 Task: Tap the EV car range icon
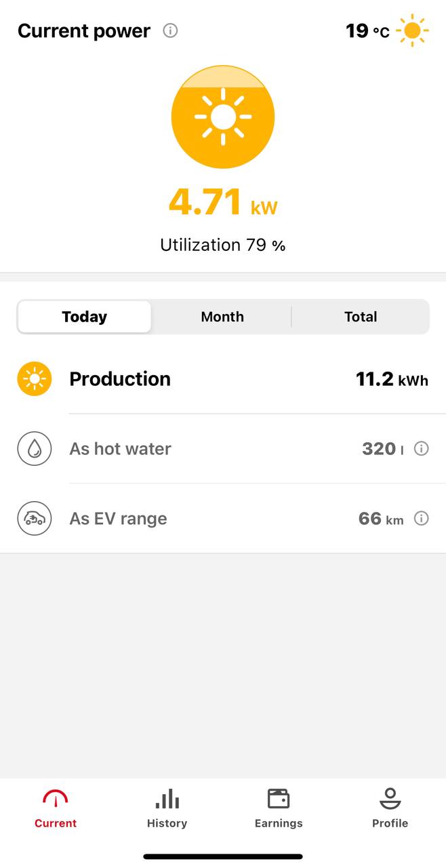(x=35, y=519)
